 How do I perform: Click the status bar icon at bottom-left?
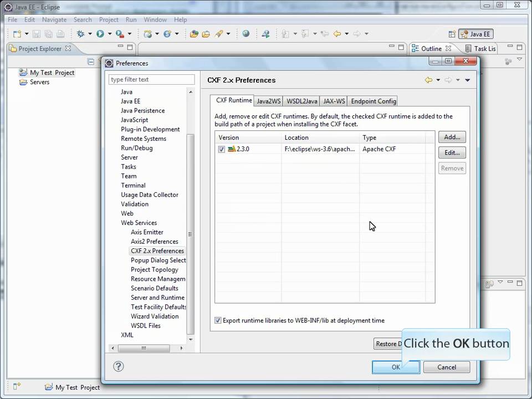coord(17,386)
